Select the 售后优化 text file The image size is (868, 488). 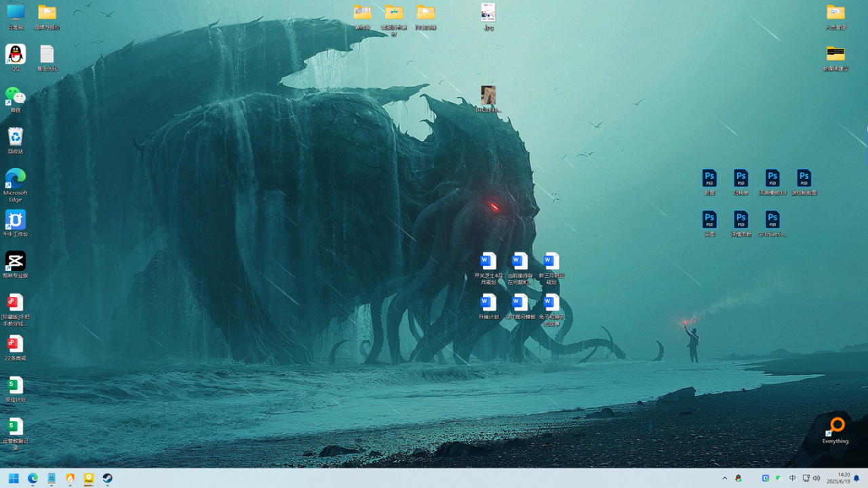point(47,58)
